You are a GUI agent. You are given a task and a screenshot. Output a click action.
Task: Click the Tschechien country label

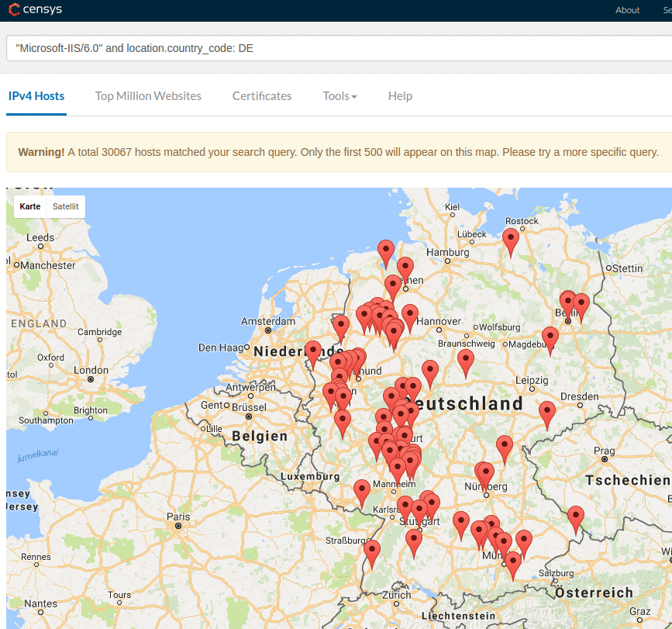[628, 480]
